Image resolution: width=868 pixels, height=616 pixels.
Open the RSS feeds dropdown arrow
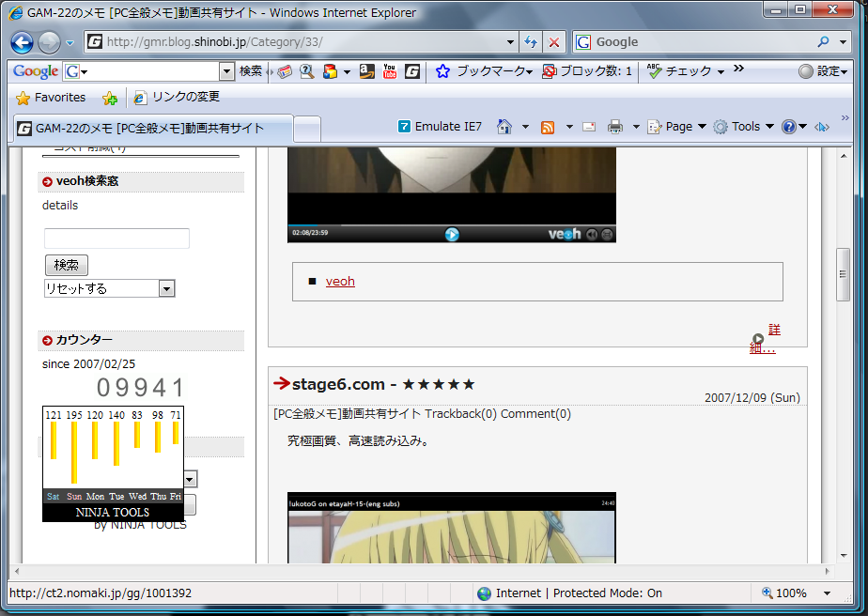pyautogui.click(x=569, y=127)
